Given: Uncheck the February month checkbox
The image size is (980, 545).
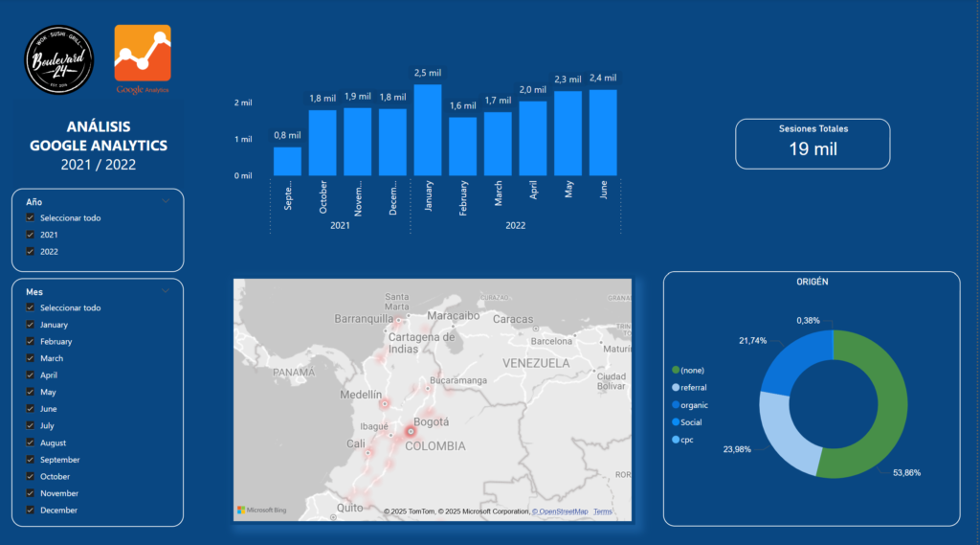Looking at the screenshot, I should tap(30, 342).
